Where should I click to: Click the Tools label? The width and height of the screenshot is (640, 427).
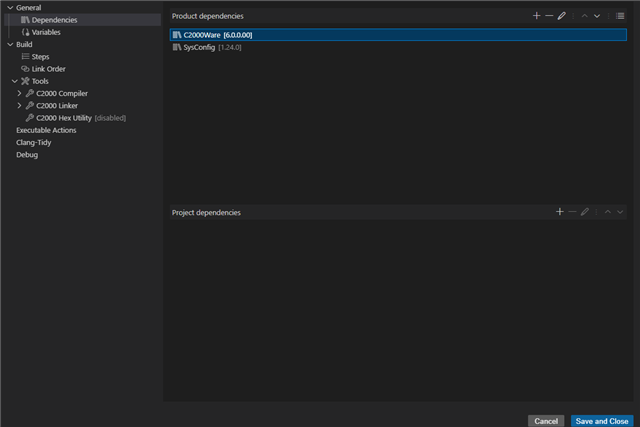pyautogui.click(x=40, y=81)
